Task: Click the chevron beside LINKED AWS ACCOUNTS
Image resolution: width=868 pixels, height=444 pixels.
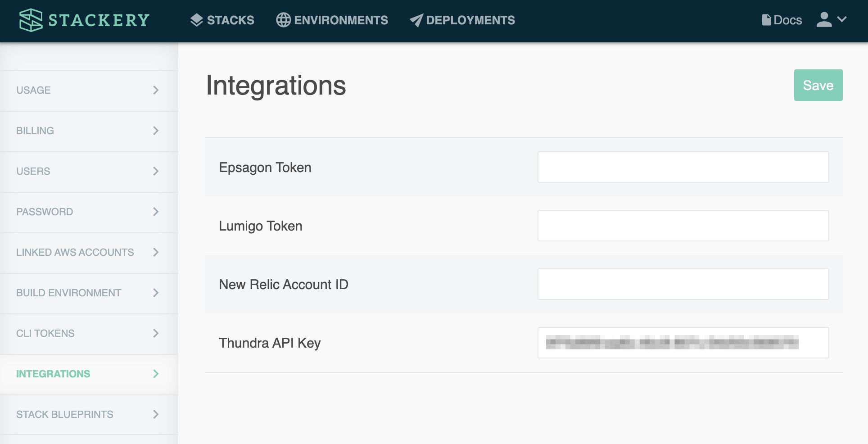Action: tap(156, 252)
